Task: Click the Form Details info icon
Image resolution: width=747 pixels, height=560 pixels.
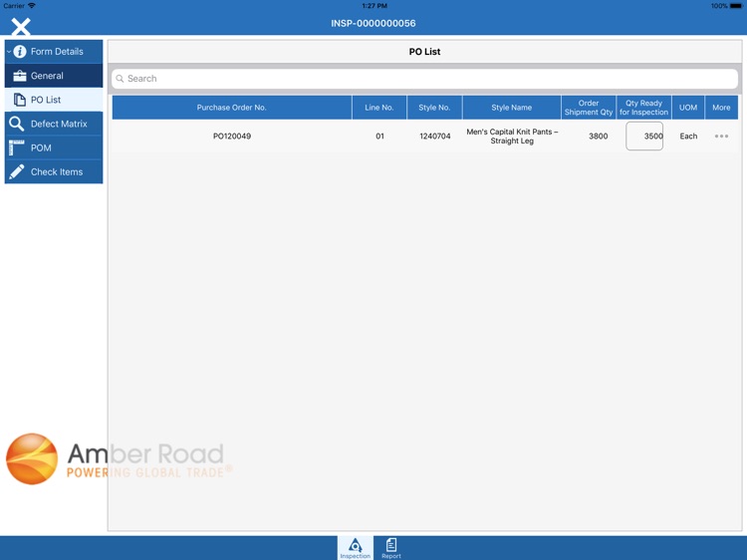Action: coord(20,52)
